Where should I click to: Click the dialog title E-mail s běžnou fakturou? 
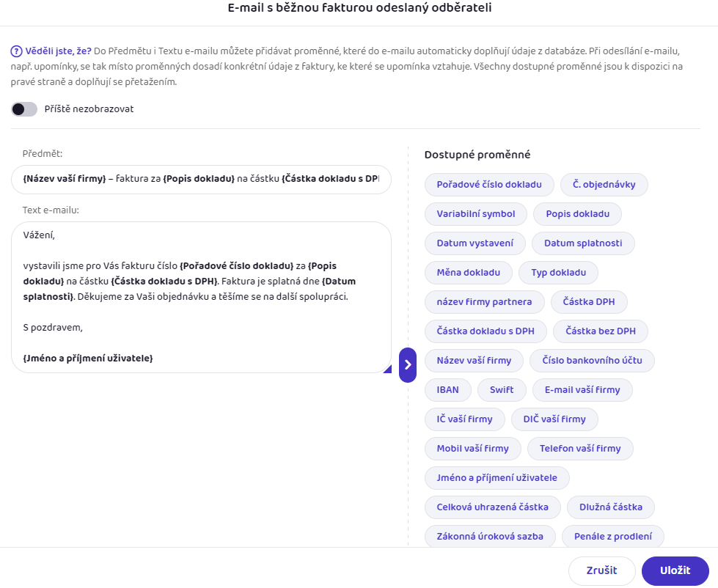[359, 8]
